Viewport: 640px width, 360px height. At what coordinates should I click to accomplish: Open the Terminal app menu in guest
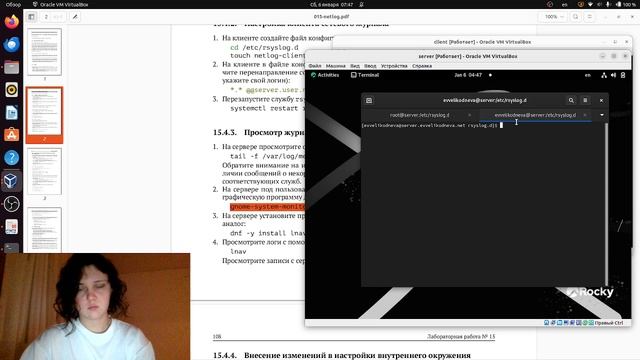(x=365, y=75)
